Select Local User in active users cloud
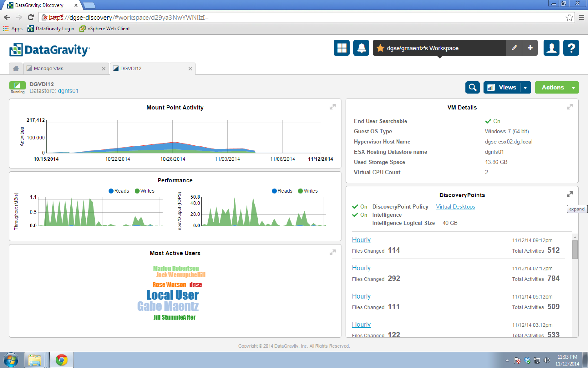588x368 pixels. [x=173, y=295]
